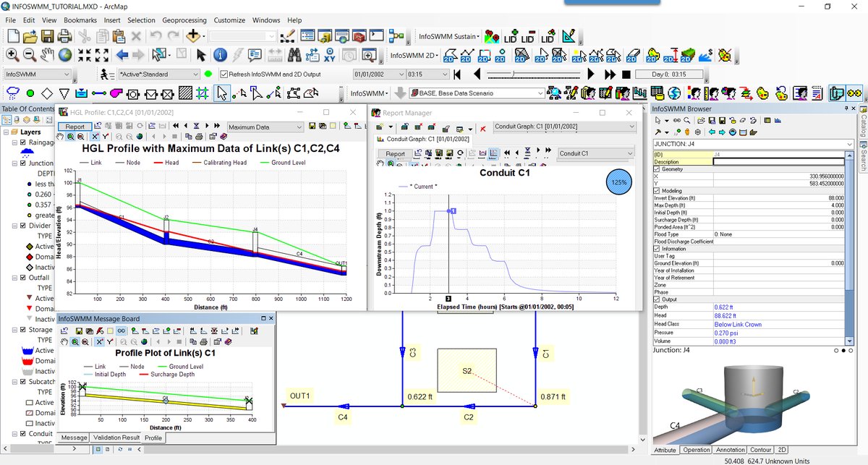868x465 pixels.
Task: Toggle the Junction layer checkbox
Action: point(24,163)
